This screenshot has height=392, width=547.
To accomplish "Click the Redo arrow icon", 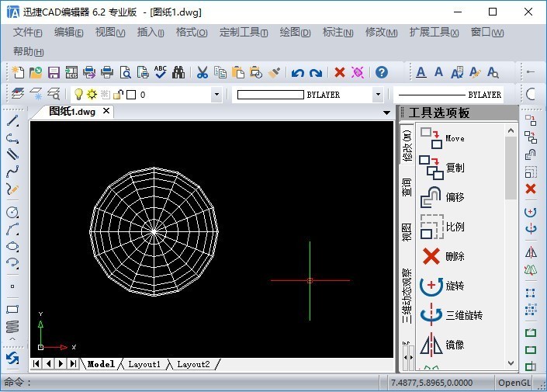I will [x=315, y=73].
